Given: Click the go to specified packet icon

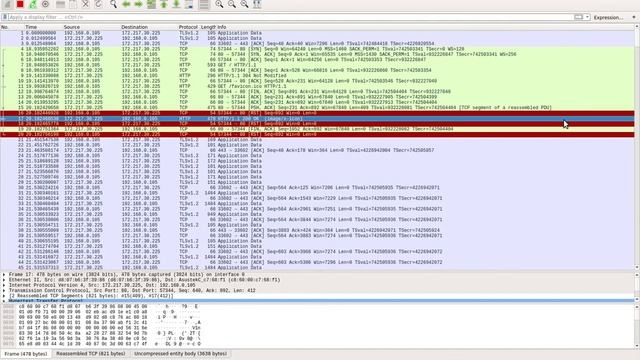Looking at the screenshot, I should coord(151,4).
